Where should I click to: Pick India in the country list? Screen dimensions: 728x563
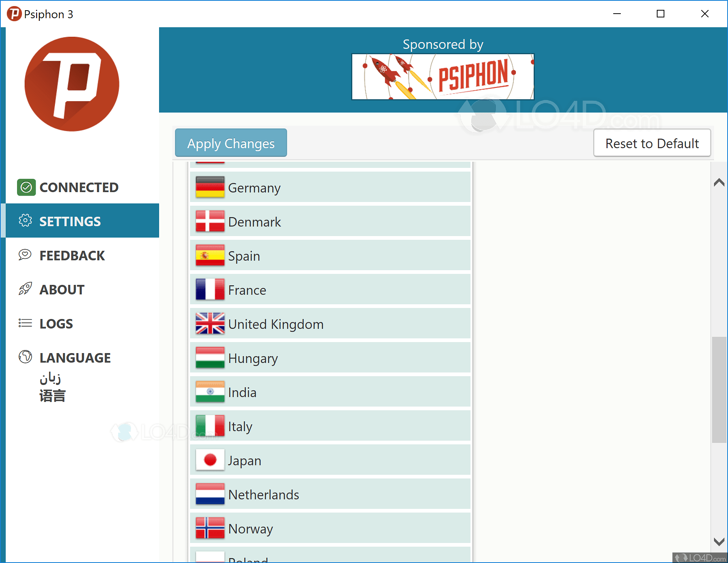point(330,392)
